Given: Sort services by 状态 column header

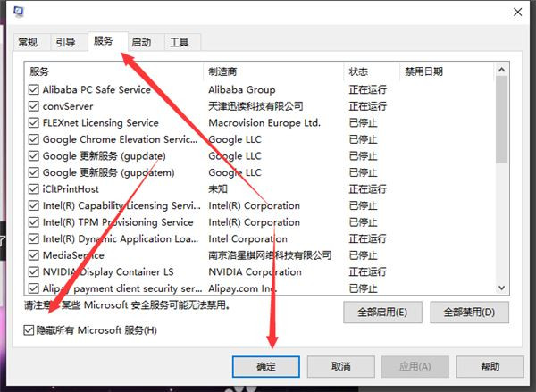Looking at the screenshot, I should [x=371, y=71].
